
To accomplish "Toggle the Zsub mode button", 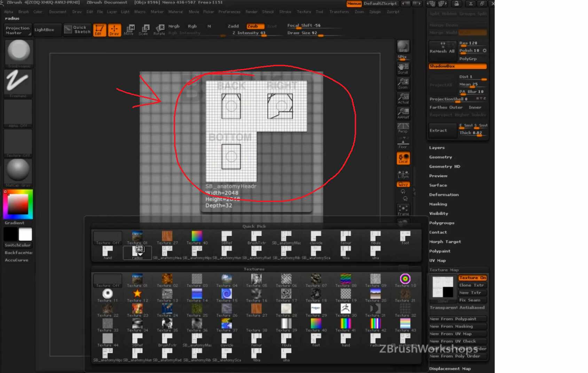I will coord(255,26).
